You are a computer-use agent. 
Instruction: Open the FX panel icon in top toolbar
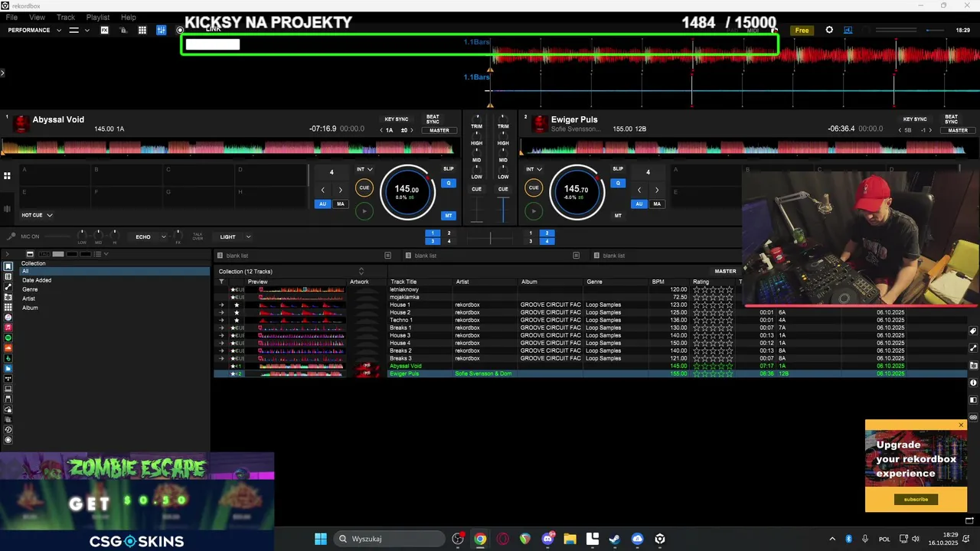[104, 30]
